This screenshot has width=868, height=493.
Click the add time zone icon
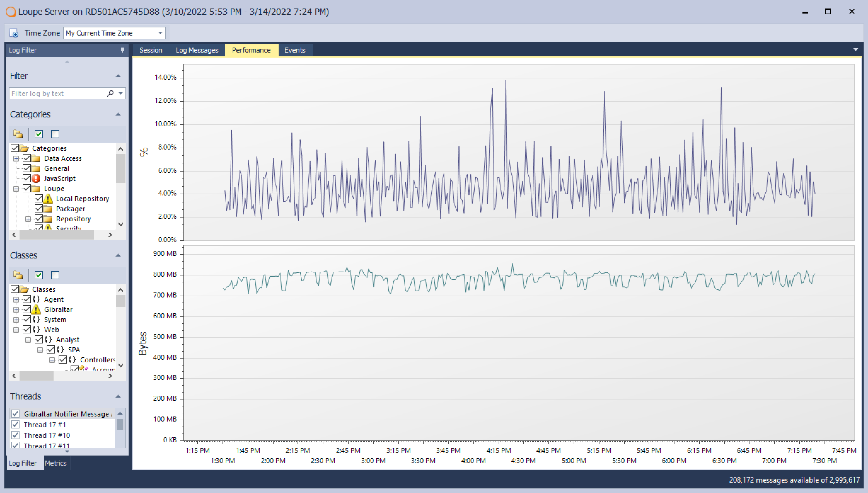[14, 33]
